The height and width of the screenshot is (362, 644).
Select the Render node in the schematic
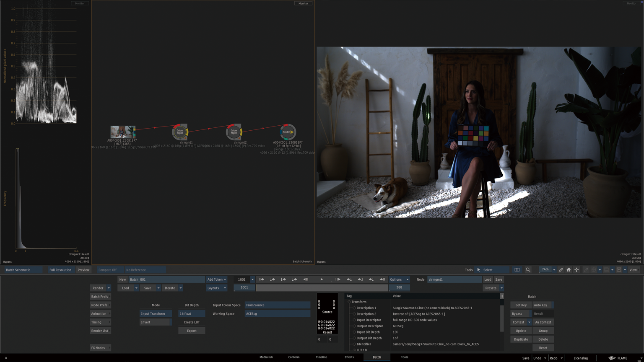coord(288,132)
